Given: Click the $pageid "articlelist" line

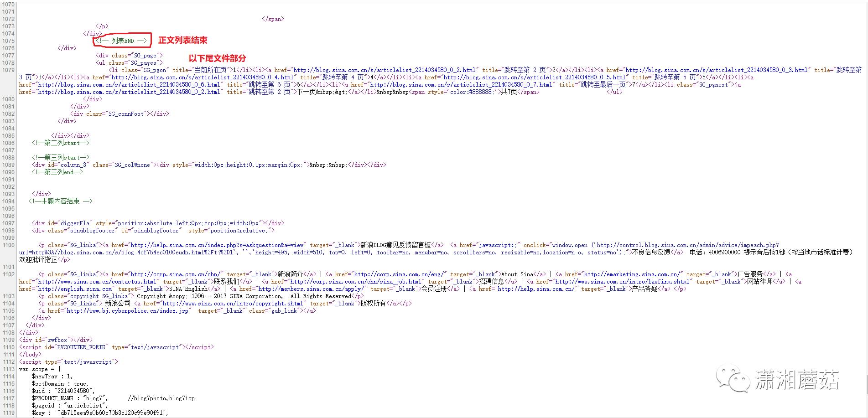Looking at the screenshot, I should pyautogui.click(x=70, y=406).
